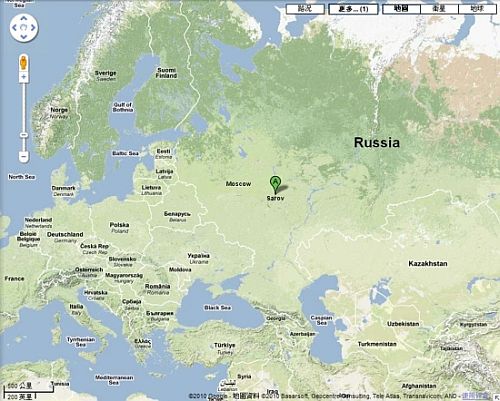Click the Russia country label
500x401 pixels.
[x=377, y=142]
